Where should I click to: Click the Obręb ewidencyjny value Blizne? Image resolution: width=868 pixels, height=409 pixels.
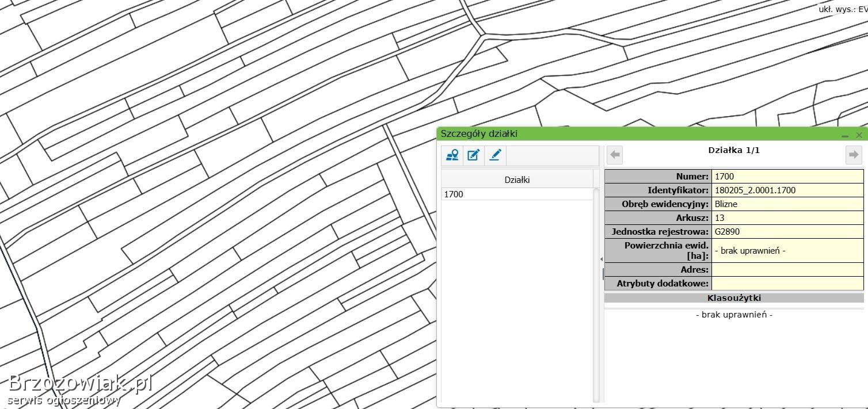(x=787, y=204)
